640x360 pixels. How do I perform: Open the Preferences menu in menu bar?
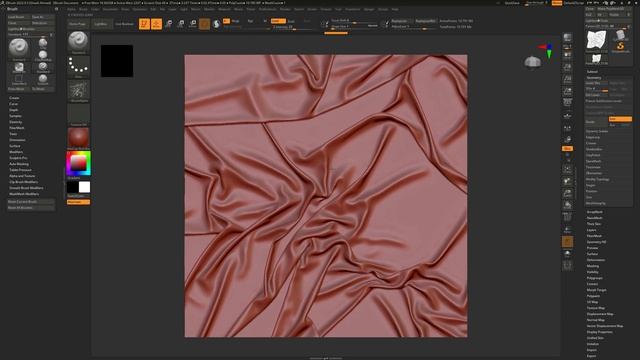coord(268,9)
